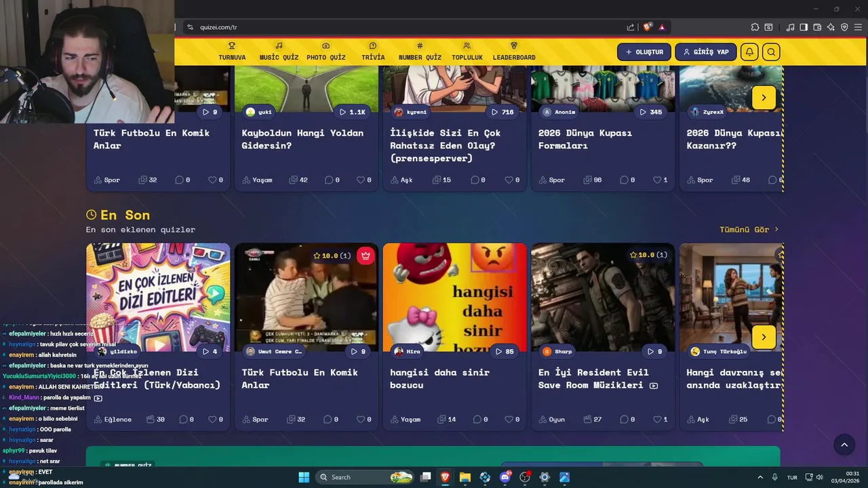Click the heart icon on En Çok İzlenen Dizi Editleri

coord(212,419)
